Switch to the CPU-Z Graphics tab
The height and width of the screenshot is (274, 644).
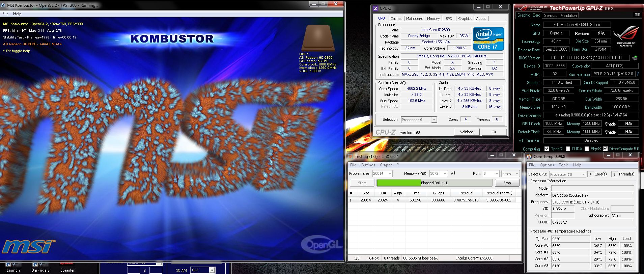pyautogui.click(x=465, y=19)
